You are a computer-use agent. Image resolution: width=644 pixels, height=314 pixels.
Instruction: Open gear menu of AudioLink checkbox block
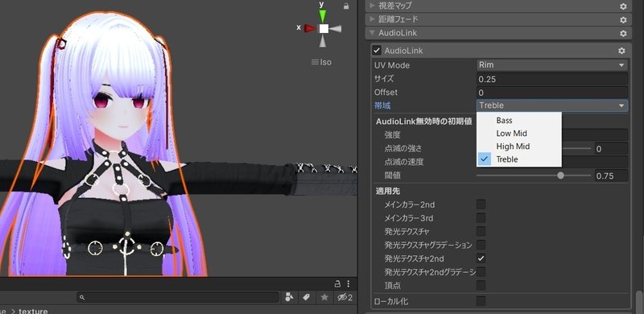point(621,51)
